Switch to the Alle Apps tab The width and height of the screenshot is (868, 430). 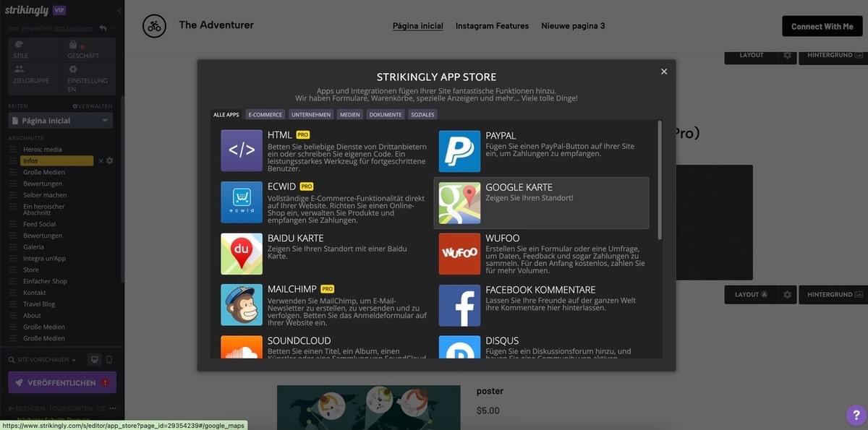point(226,114)
